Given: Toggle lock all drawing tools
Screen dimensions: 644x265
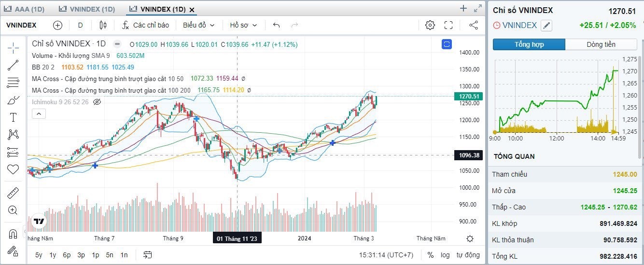Looking at the screenshot, I should pos(13,251).
